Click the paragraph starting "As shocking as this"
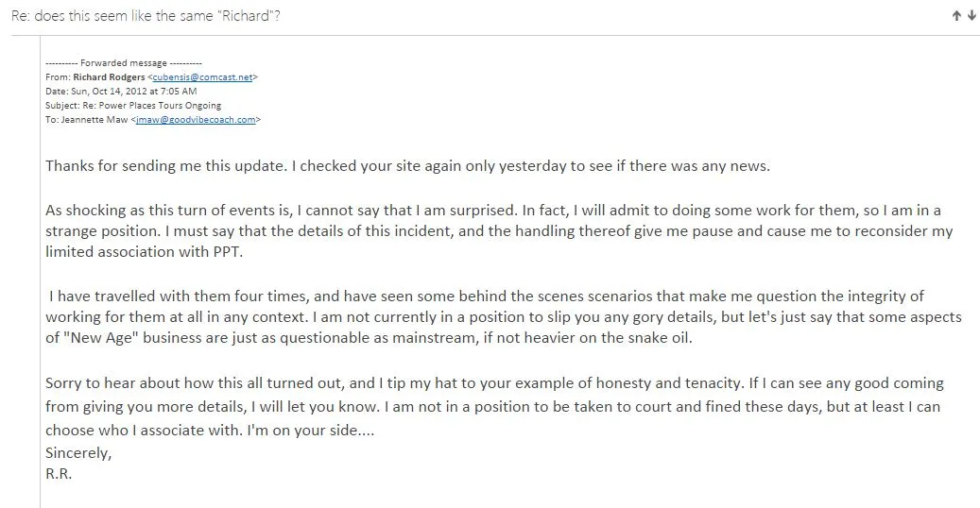 point(499,231)
